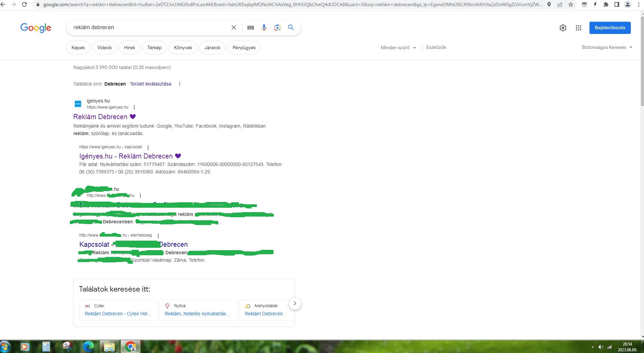Screen dimensions: 644x353
Task: Open three-dot menu next to Terület kiválasztása
Action: [180, 84]
